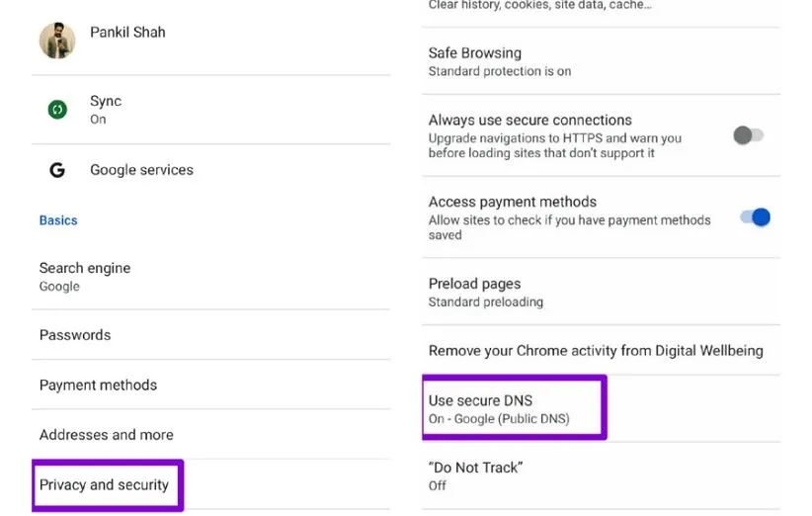Tap the Always use secure connections label
Screen dimensions: 812x516
(530, 121)
